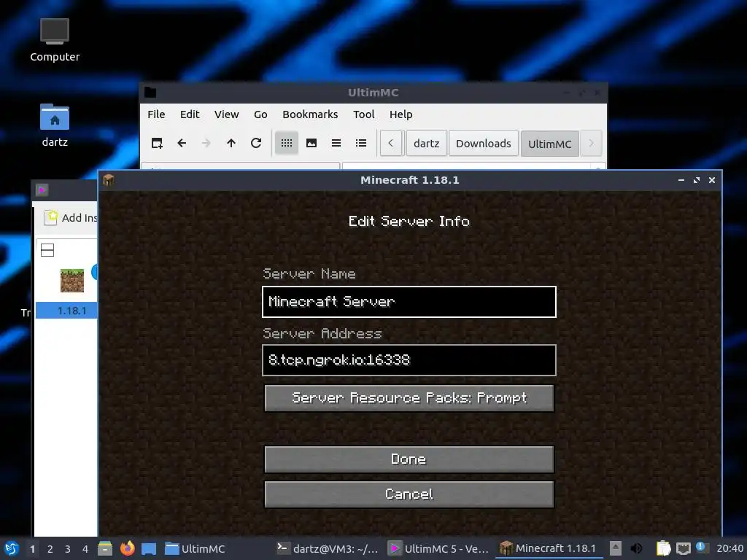
Task: Switch to detailed list view
Action: (361, 143)
